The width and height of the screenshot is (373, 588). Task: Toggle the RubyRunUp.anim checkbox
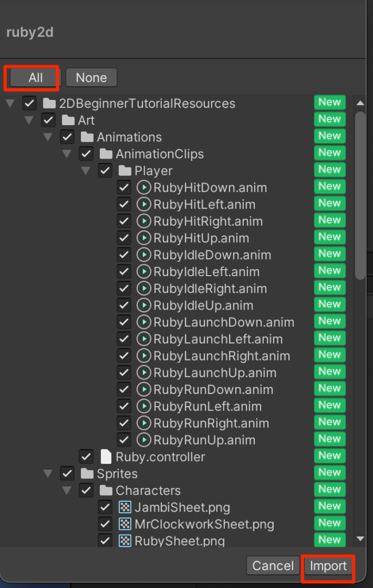[124, 440]
